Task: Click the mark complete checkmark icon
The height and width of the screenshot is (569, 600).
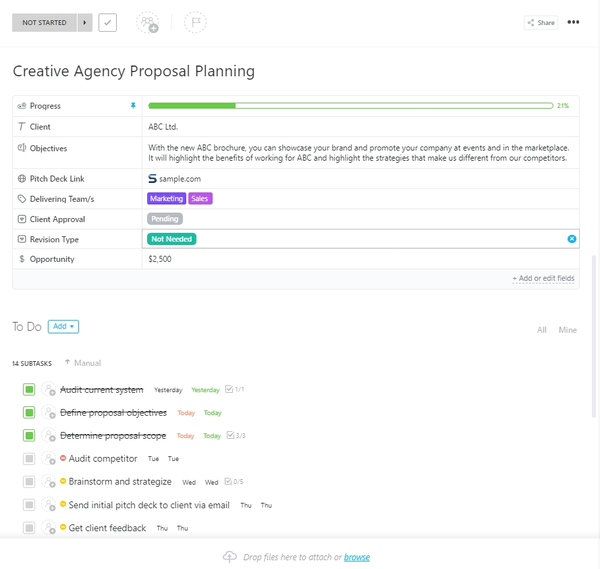Action: [x=107, y=22]
